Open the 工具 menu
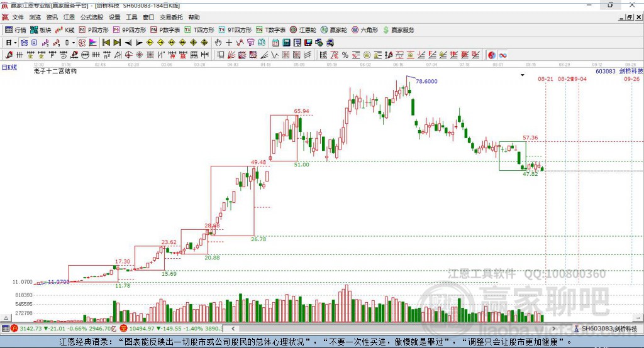The width and height of the screenshot is (644, 348). [131, 17]
